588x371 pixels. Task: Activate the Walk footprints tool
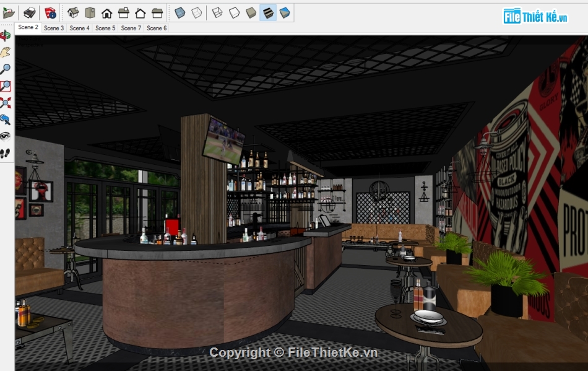[x=6, y=154]
